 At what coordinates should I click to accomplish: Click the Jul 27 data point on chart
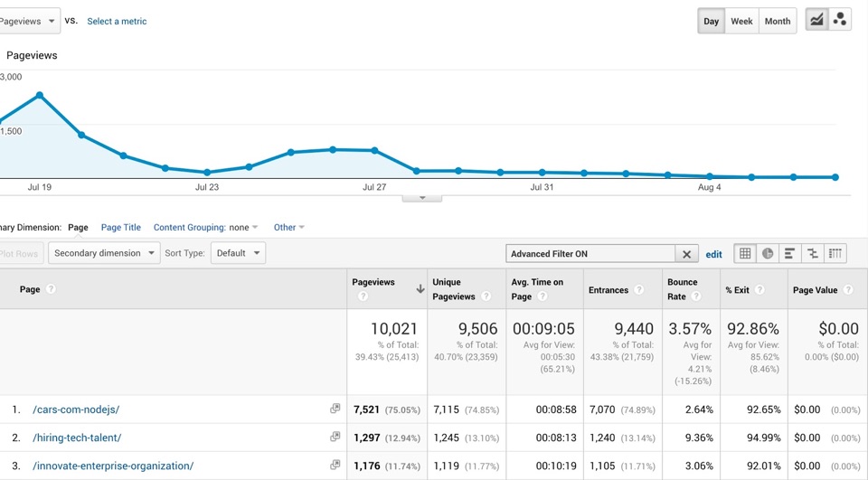click(374, 151)
